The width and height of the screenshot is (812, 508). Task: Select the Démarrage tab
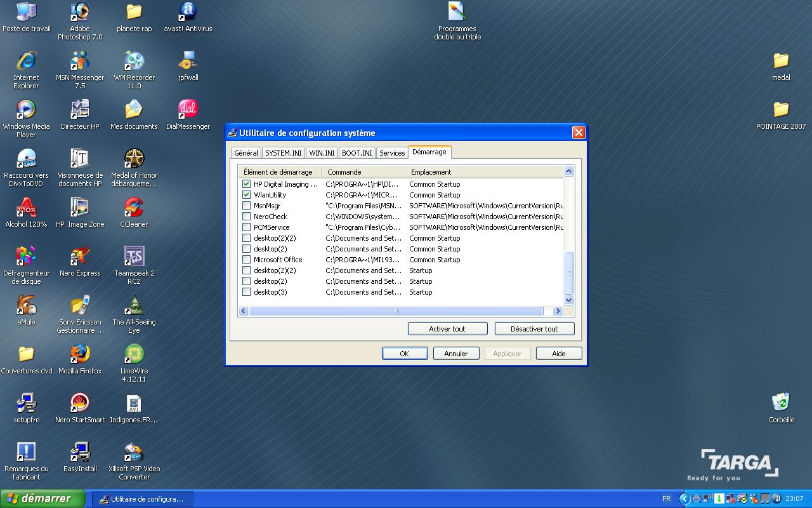429,152
